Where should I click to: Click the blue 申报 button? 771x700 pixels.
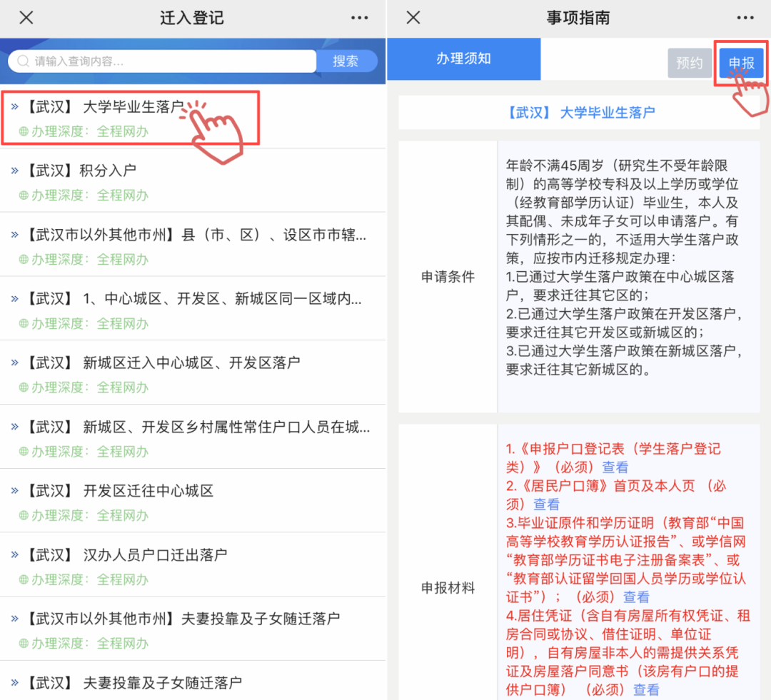pyautogui.click(x=741, y=64)
